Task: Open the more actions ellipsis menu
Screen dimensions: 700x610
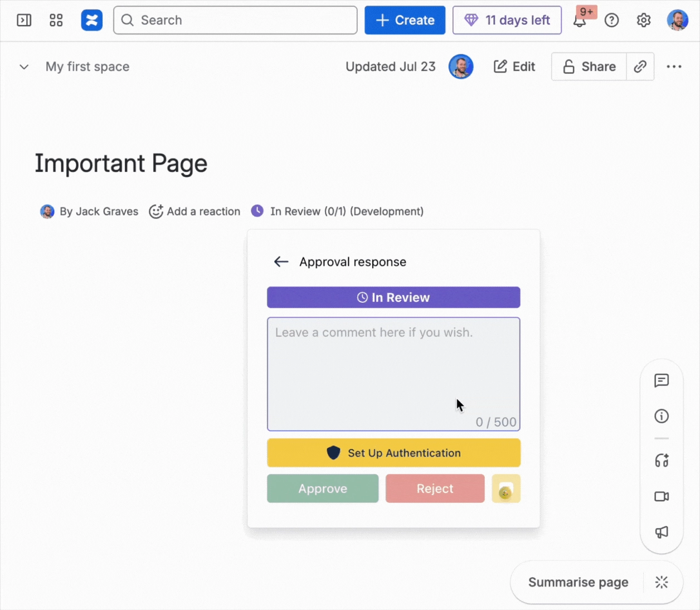Action: coord(674,66)
